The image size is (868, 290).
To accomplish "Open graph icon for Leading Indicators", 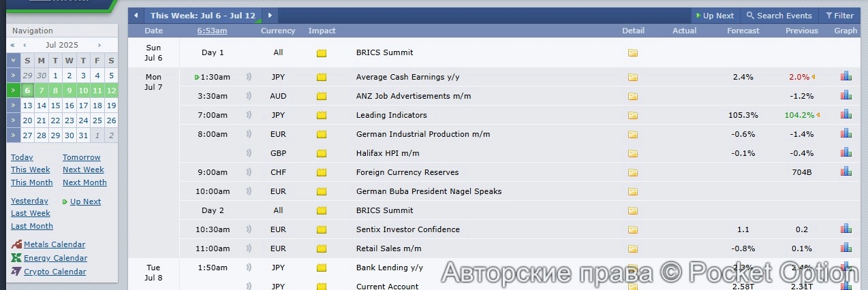I will pos(846,115).
